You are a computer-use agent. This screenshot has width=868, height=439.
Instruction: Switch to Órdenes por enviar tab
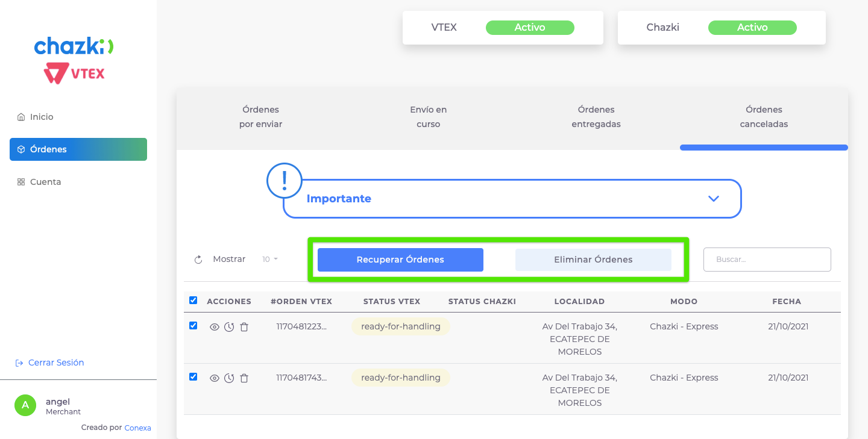[x=260, y=117]
